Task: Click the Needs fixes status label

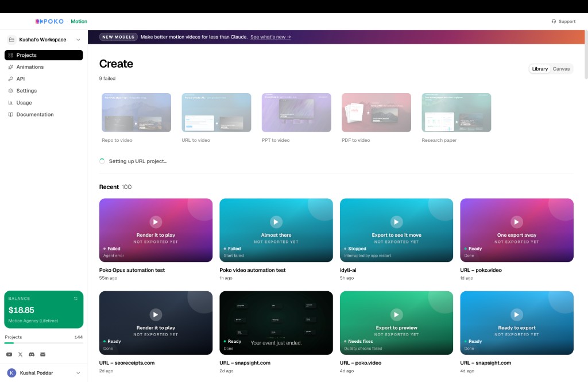Action: pyautogui.click(x=361, y=341)
